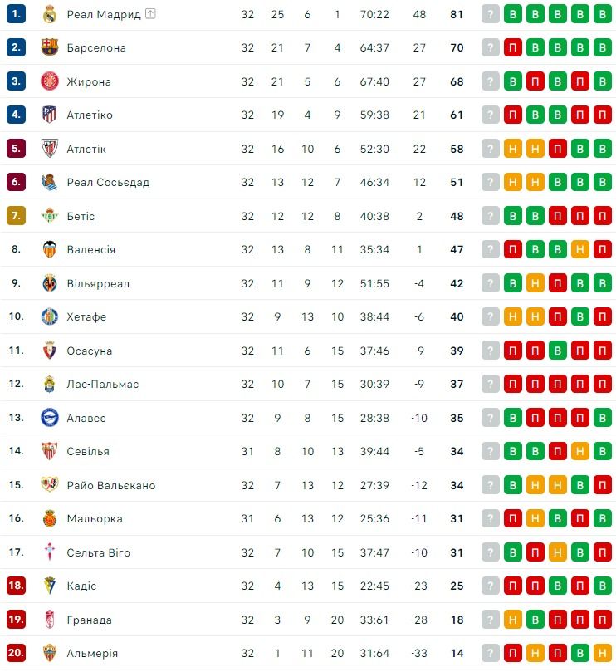This screenshot has height=672, width=616.
Task: Open the Атлетіко team link
Action: pos(90,115)
